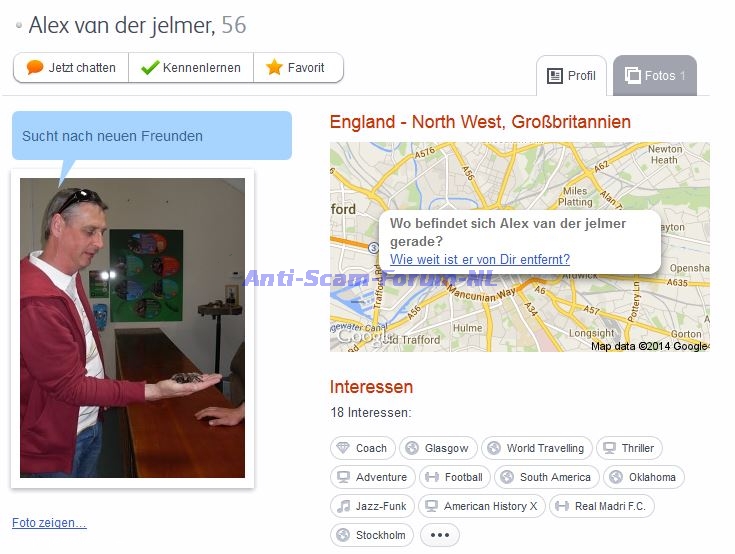Click the Jetzt chatten speech bubble icon

click(35, 68)
